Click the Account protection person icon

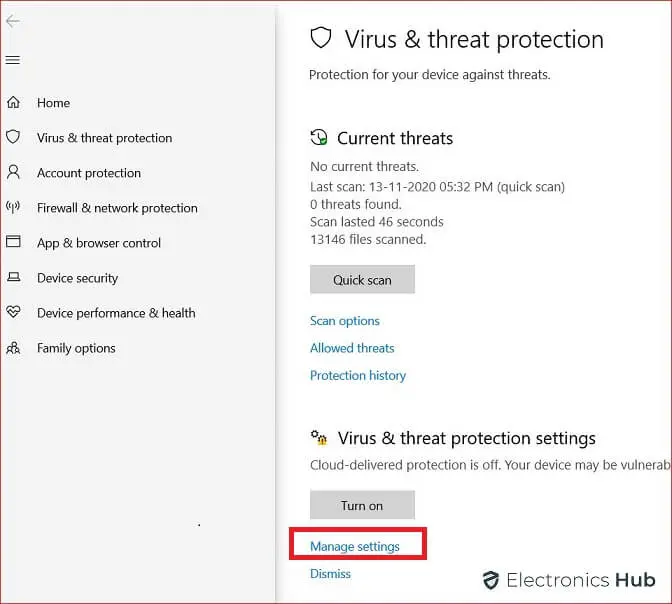13,172
